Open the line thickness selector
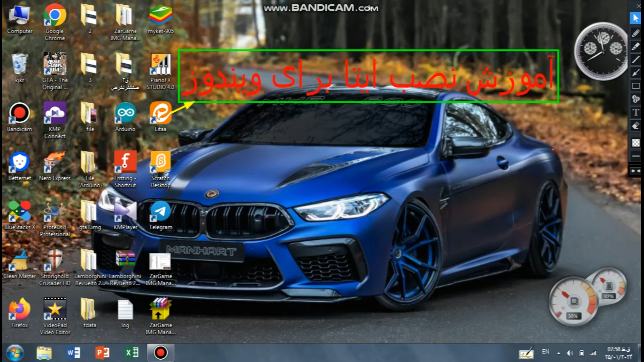This screenshot has height=362, width=644. pos(636,156)
